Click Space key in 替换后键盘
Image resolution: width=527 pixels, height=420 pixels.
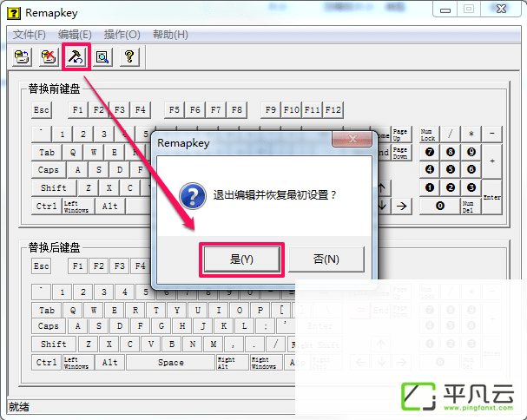tap(171, 363)
